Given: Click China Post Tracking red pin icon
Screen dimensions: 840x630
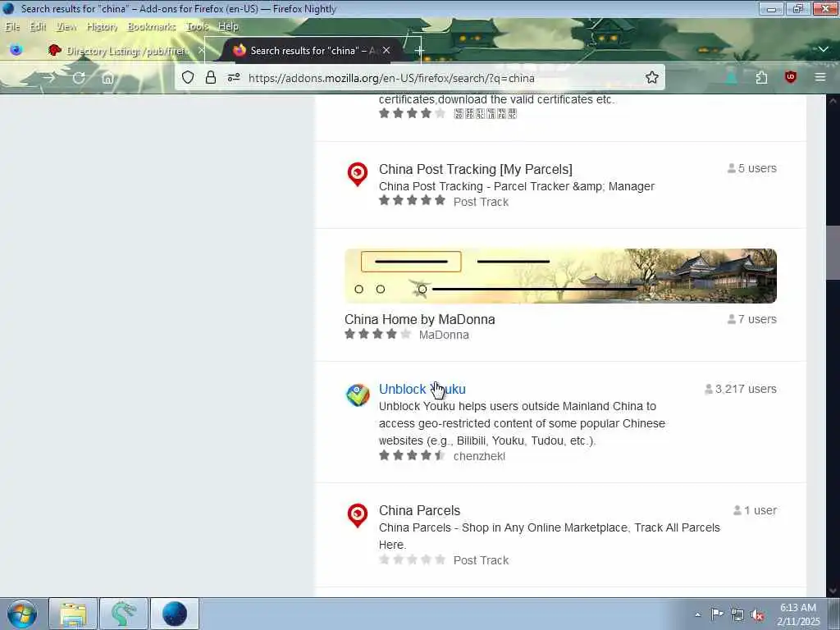Looking at the screenshot, I should click(x=358, y=174).
